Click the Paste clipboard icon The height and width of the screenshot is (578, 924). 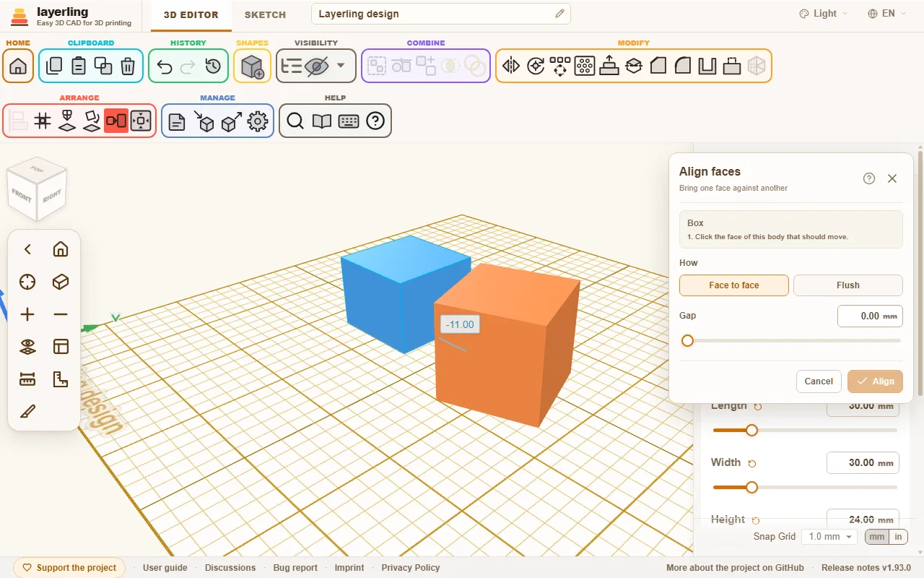[x=79, y=66]
